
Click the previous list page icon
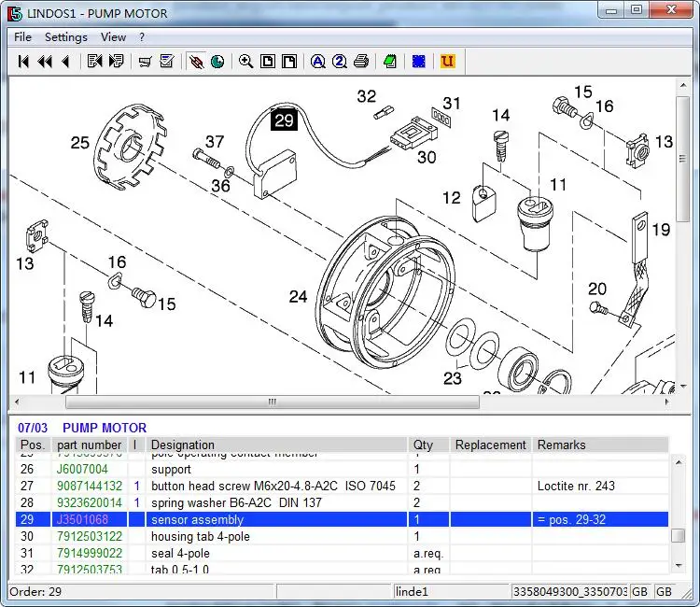[94, 62]
